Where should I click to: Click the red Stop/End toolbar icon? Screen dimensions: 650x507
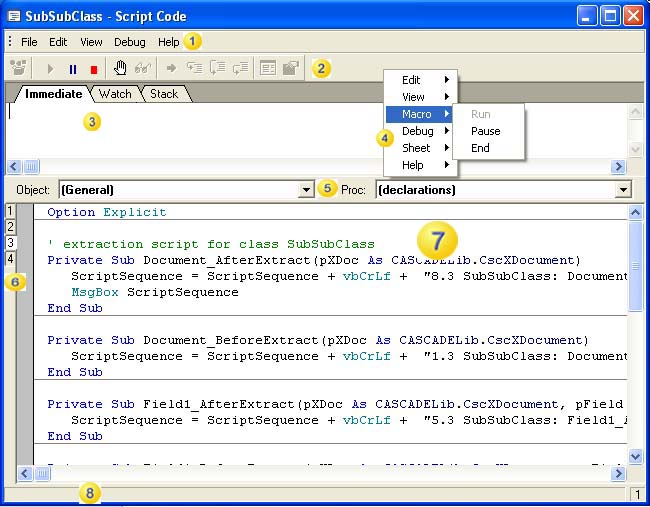[x=94, y=68]
